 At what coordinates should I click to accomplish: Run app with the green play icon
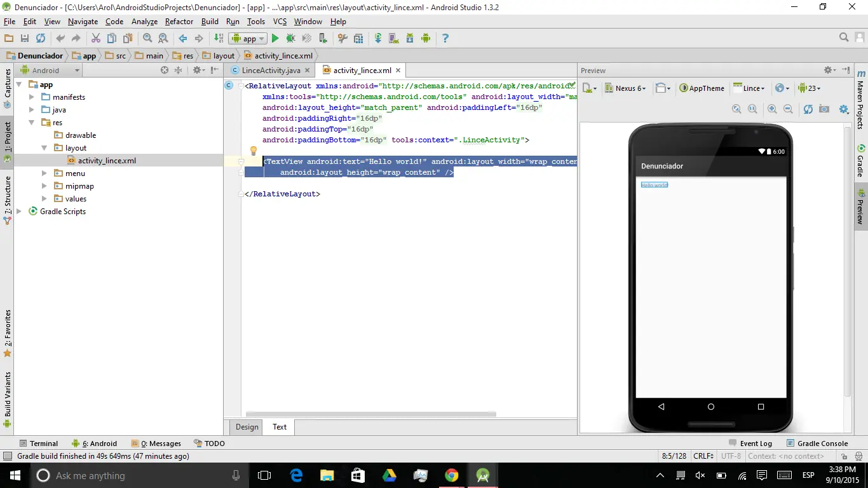275,38
